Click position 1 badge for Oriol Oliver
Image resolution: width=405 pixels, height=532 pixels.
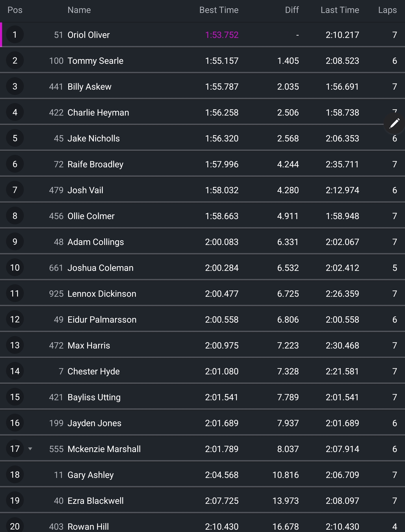click(15, 35)
